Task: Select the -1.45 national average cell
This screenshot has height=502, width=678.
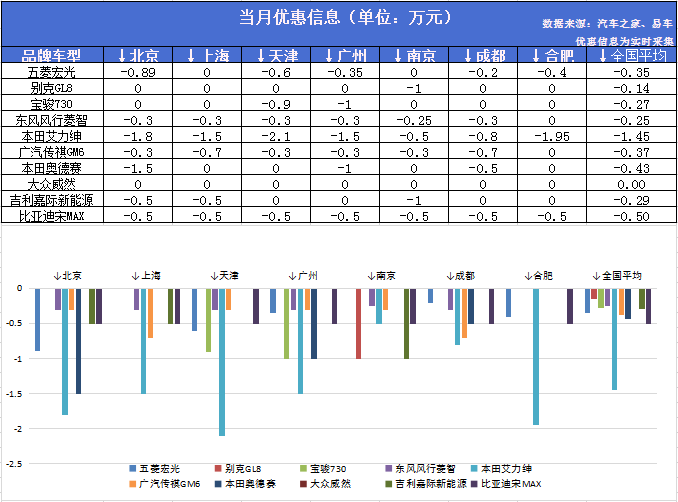Action: [x=632, y=136]
